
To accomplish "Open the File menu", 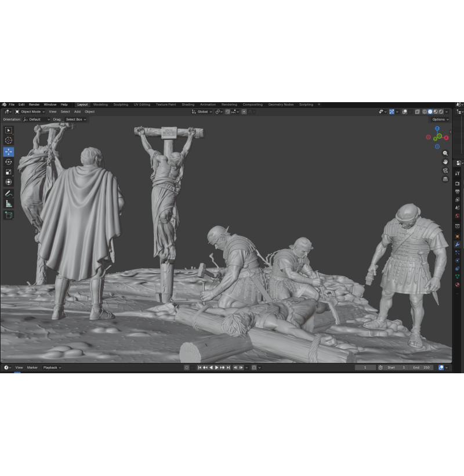I will (x=12, y=104).
